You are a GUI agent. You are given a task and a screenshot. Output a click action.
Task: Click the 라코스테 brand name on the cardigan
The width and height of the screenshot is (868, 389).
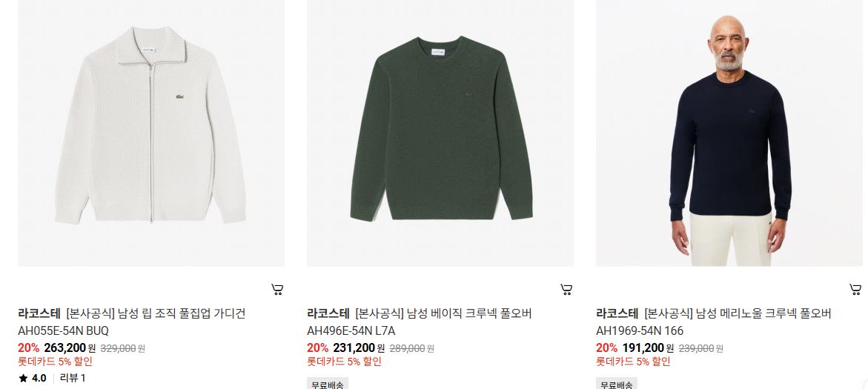point(39,313)
